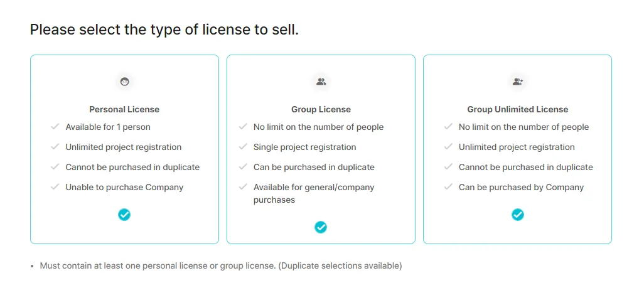Click checkmark beside Available for 1 person
Image resolution: width=644 pixels, height=300 pixels.
click(55, 126)
